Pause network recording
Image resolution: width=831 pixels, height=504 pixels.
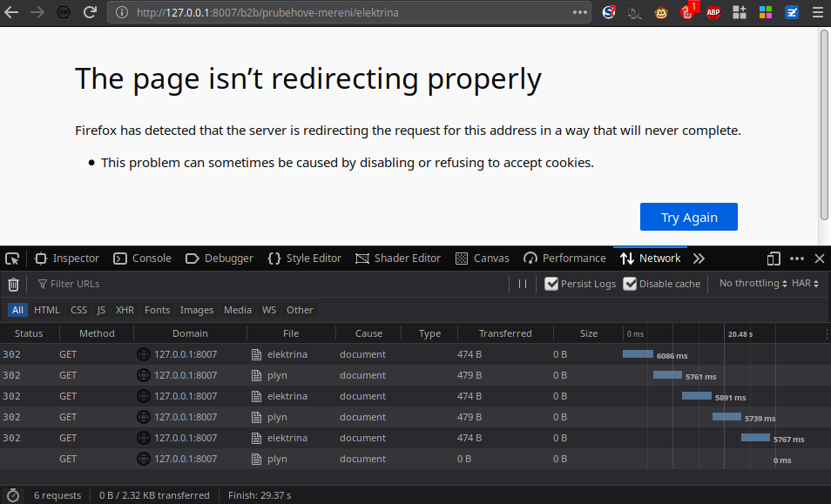(523, 284)
